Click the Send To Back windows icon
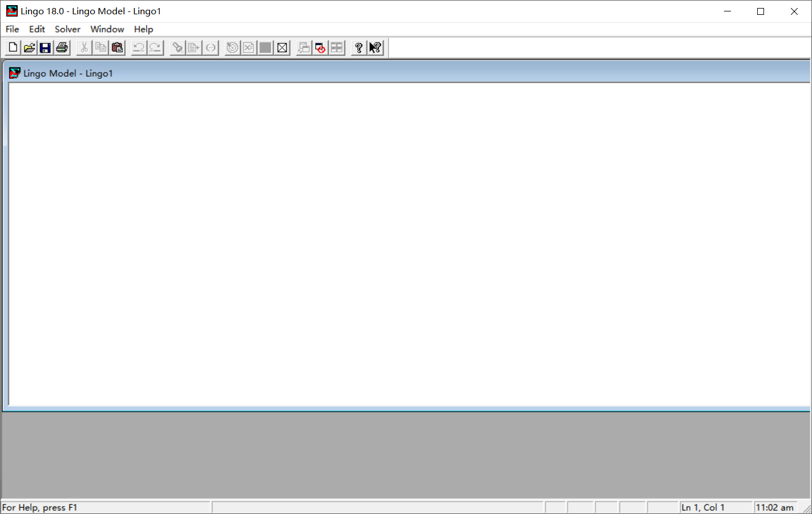This screenshot has width=812, height=514. coord(304,48)
